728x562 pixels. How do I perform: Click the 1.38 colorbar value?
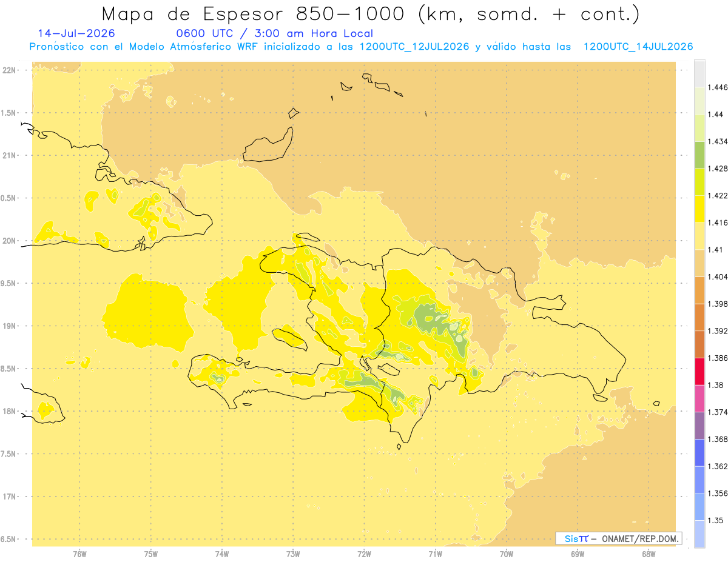715,385
